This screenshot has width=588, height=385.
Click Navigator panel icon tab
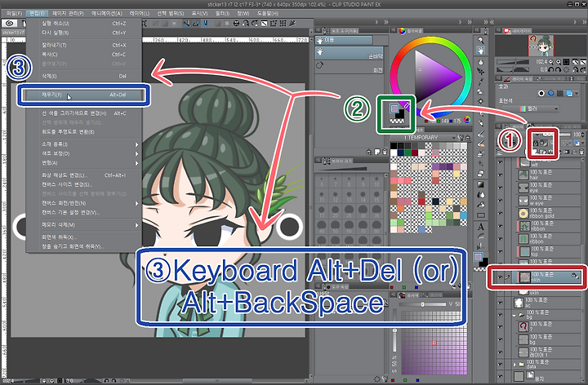click(x=507, y=31)
